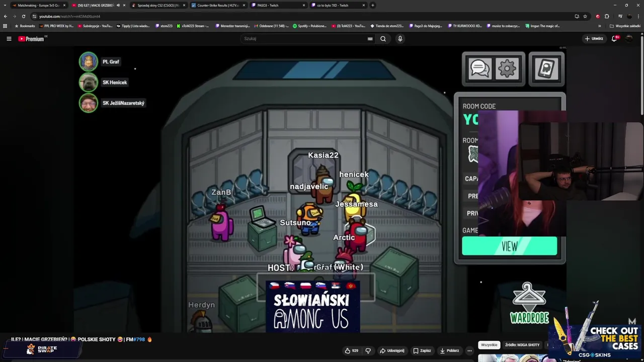Open the Menedżer transmisji bookmark
Screen dimensions: 644x362
(x=232, y=26)
